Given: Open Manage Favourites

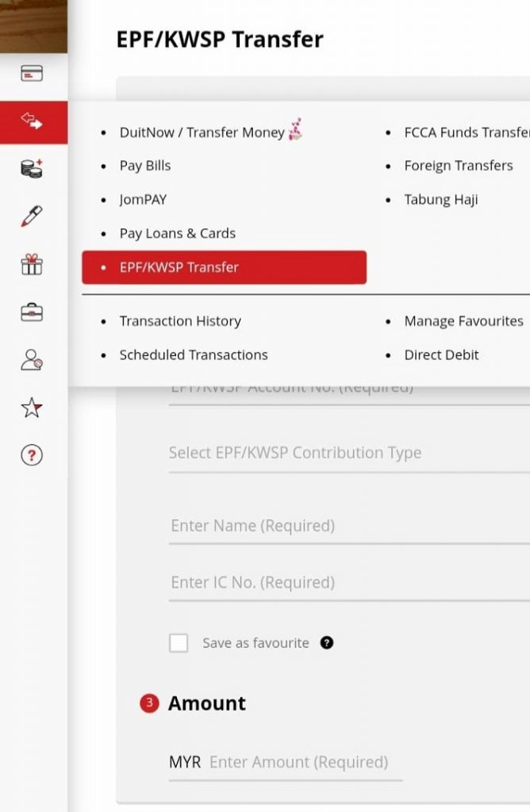Looking at the screenshot, I should pos(463,321).
